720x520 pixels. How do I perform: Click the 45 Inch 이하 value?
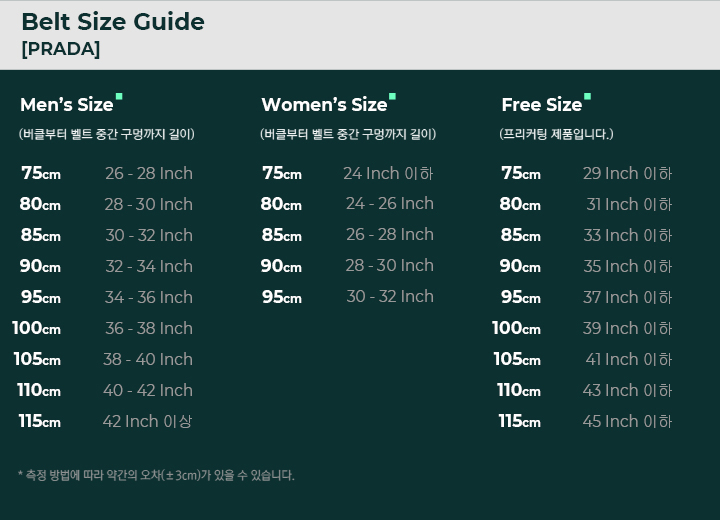627,422
